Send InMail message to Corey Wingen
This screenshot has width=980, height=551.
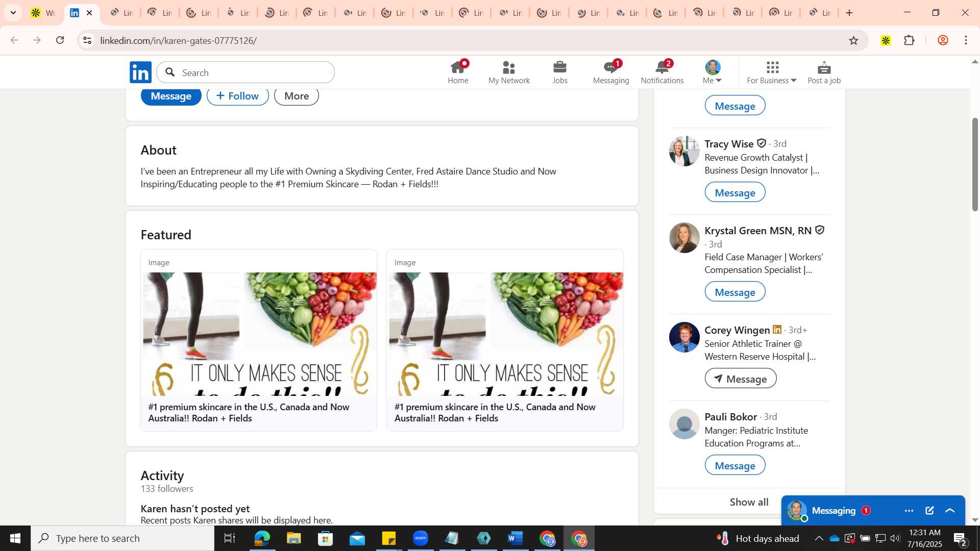(741, 379)
